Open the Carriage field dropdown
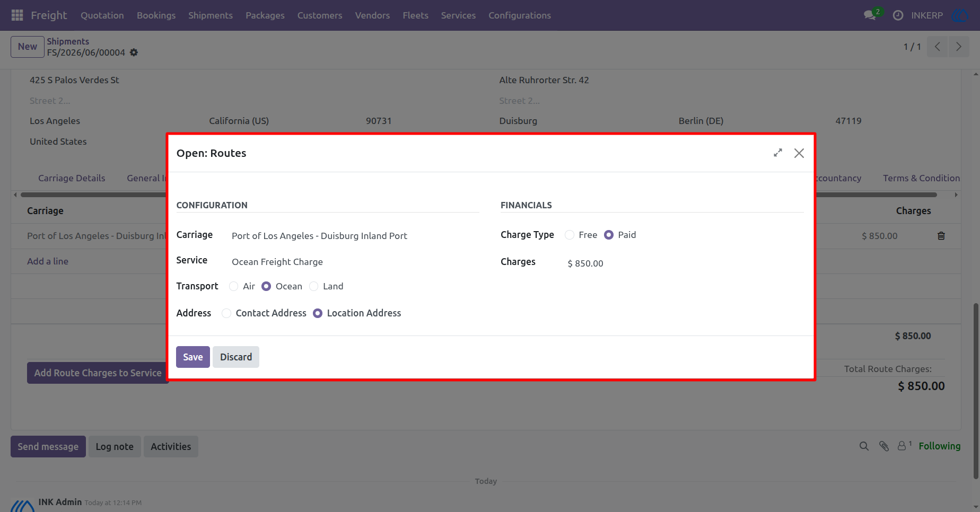This screenshot has height=512, width=980. pyautogui.click(x=355, y=236)
